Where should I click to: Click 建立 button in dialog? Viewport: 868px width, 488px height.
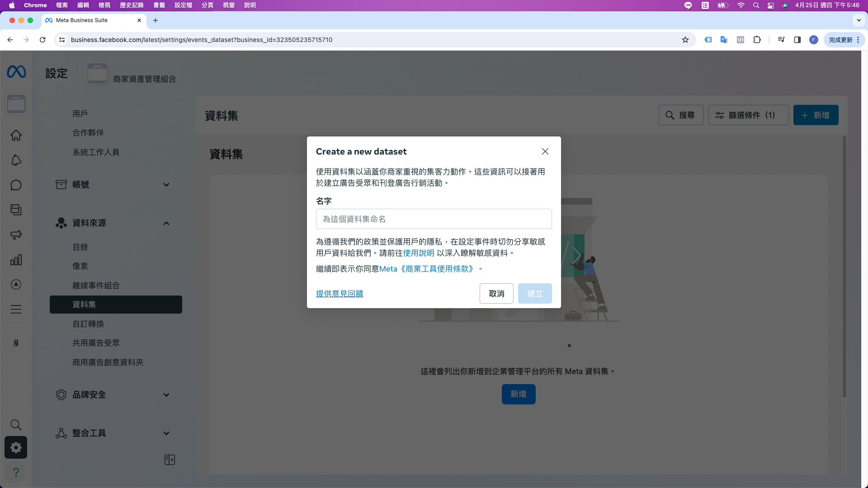coord(535,294)
